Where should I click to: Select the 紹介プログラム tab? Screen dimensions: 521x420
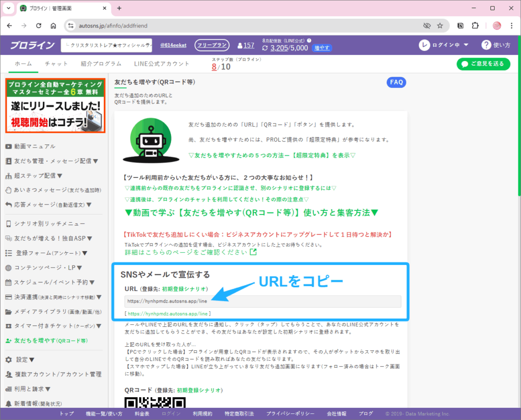click(x=101, y=64)
